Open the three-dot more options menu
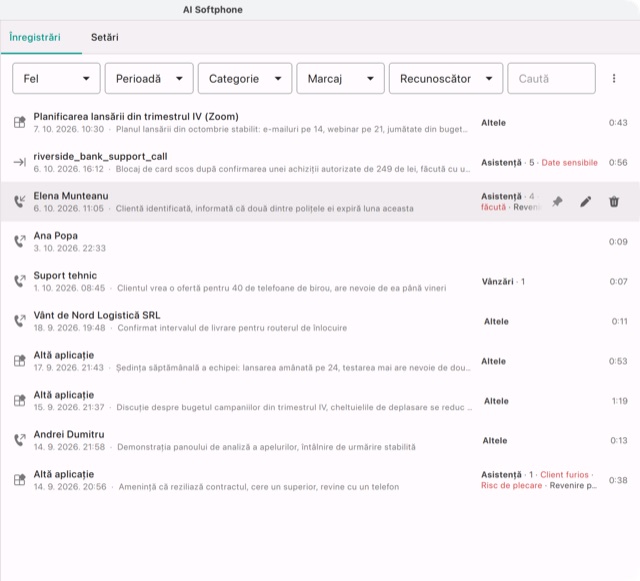The width and height of the screenshot is (640, 581). [x=614, y=78]
